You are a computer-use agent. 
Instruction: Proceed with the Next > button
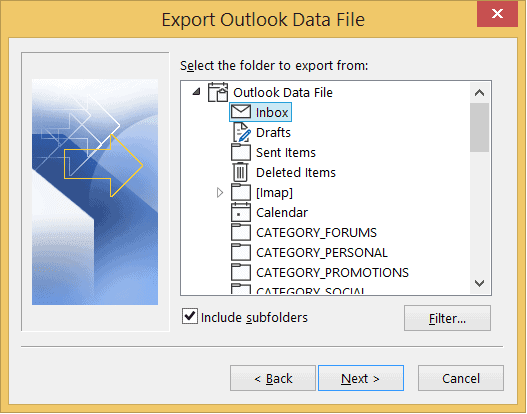coord(361,378)
